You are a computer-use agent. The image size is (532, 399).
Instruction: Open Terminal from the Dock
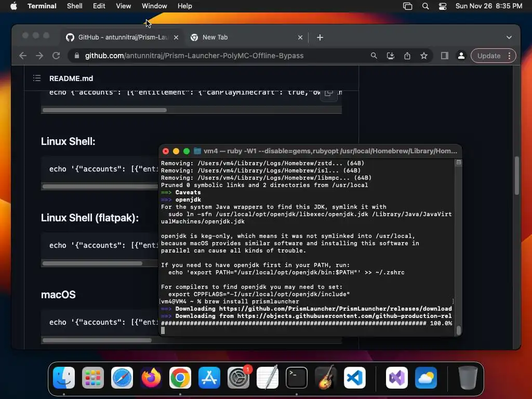297,378
